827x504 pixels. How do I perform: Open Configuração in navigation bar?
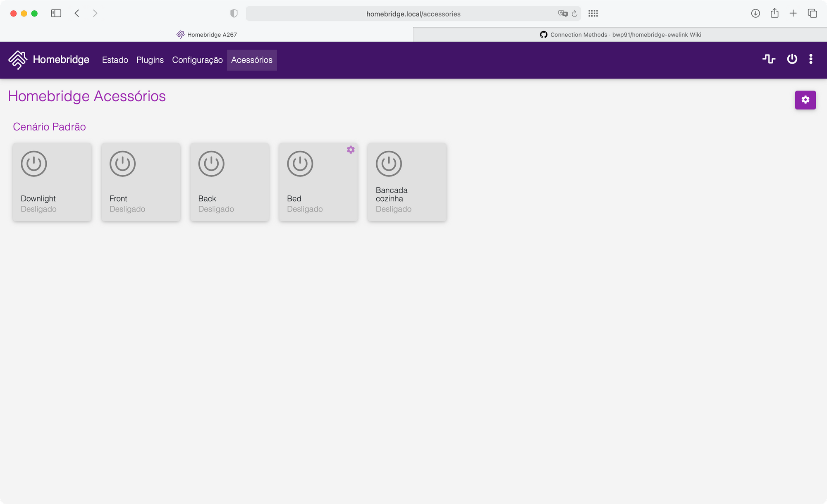[x=197, y=60]
